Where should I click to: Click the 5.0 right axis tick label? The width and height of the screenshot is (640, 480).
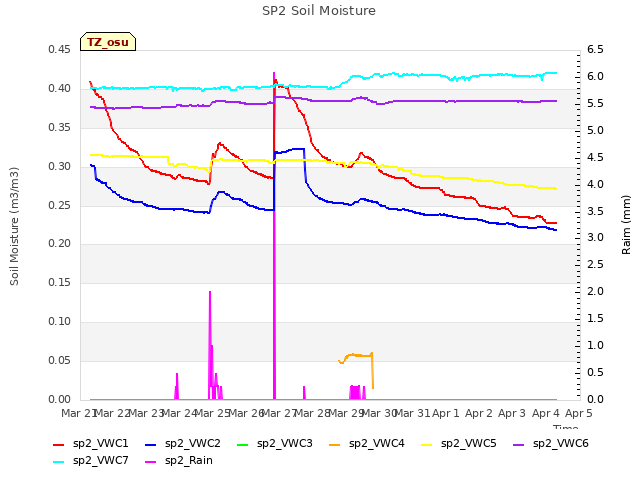click(595, 130)
